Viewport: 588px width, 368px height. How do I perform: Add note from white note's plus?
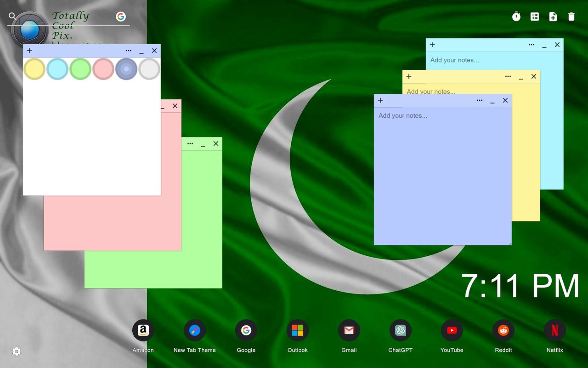[x=29, y=51]
